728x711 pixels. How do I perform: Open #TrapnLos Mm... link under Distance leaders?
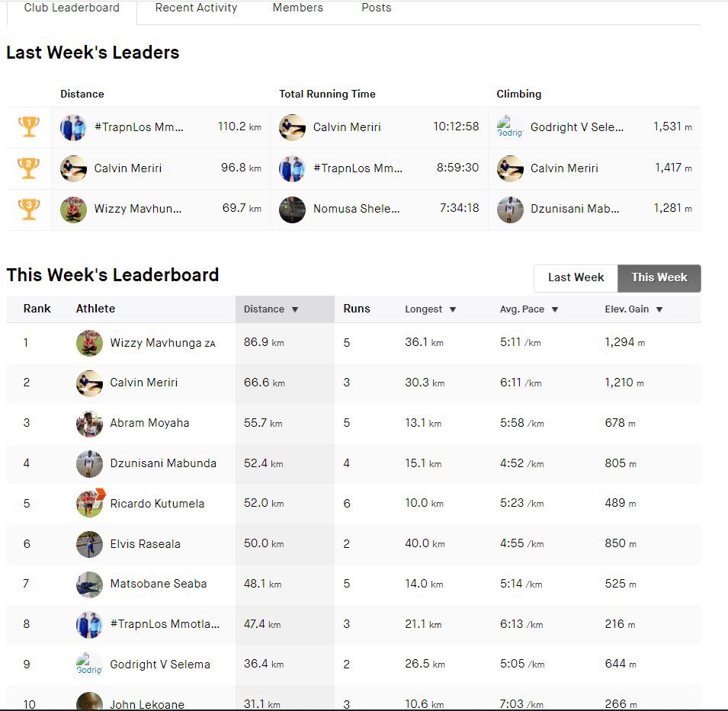139,127
